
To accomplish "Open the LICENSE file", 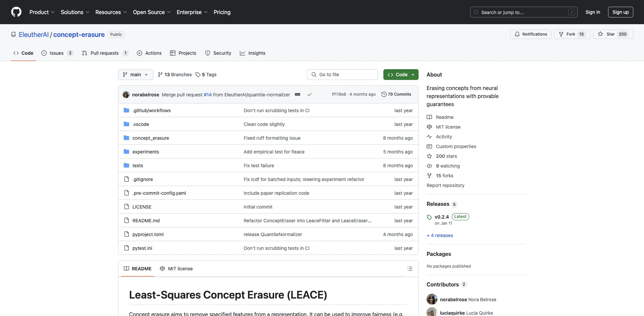I will pos(142,207).
